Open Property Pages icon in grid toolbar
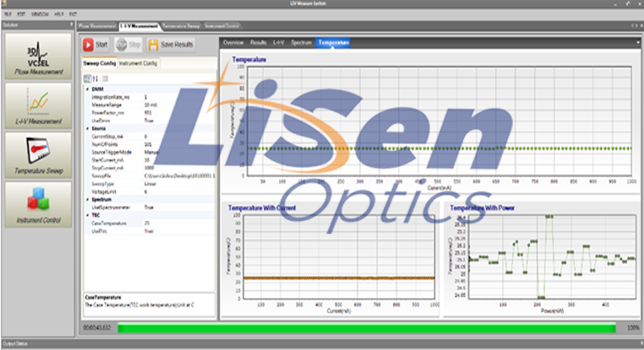 105,79
